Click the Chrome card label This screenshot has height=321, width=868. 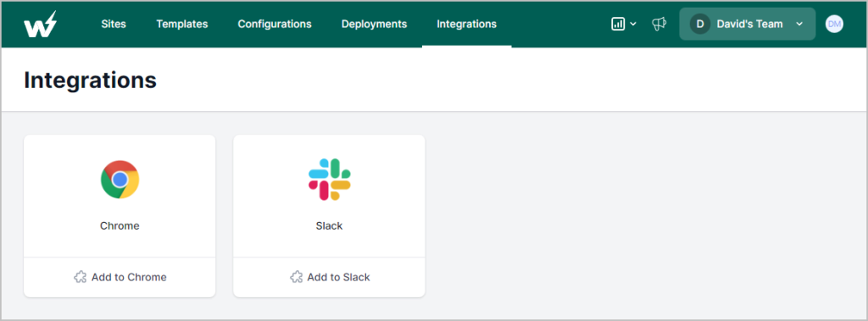120,226
